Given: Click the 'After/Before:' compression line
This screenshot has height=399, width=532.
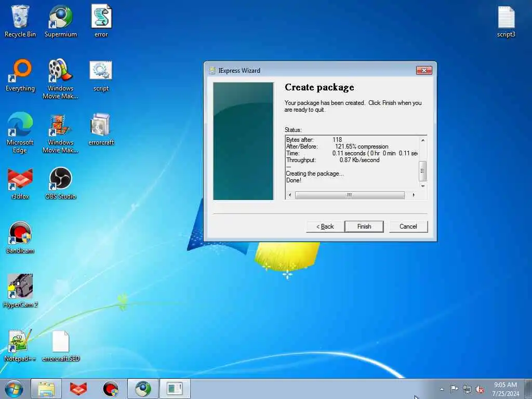Looking at the screenshot, I should point(337,147).
